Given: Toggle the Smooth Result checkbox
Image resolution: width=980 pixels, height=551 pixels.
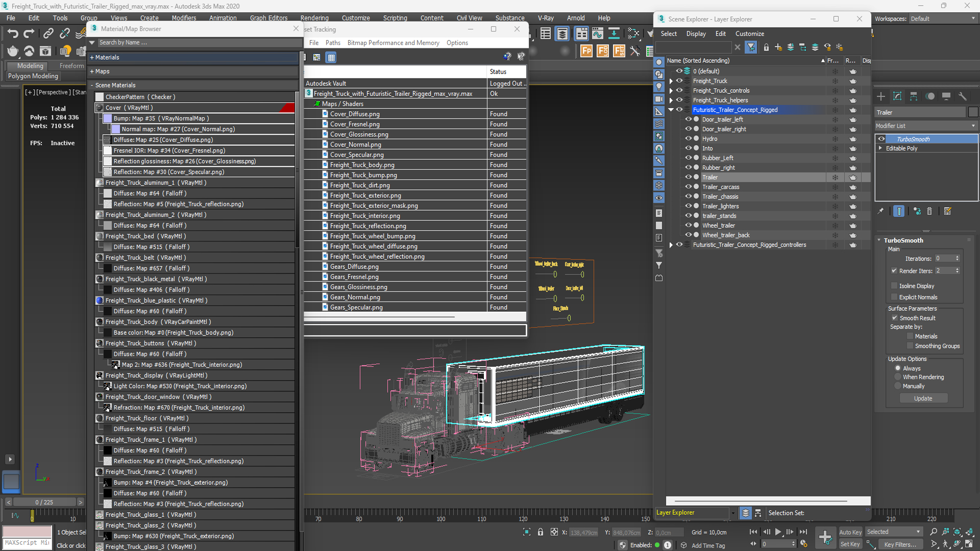Looking at the screenshot, I should 895,318.
